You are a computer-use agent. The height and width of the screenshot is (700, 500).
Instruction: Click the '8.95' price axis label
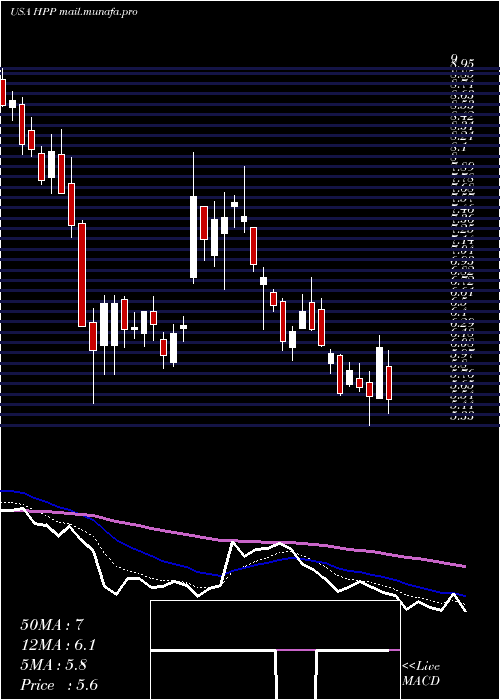click(x=462, y=64)
